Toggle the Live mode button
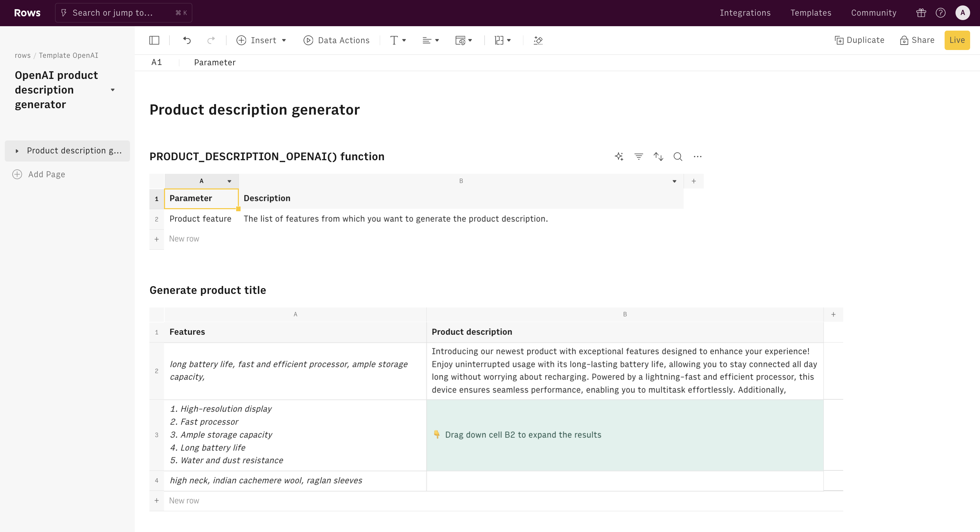The width and height of the screenshot is (980, 532). 957,40
